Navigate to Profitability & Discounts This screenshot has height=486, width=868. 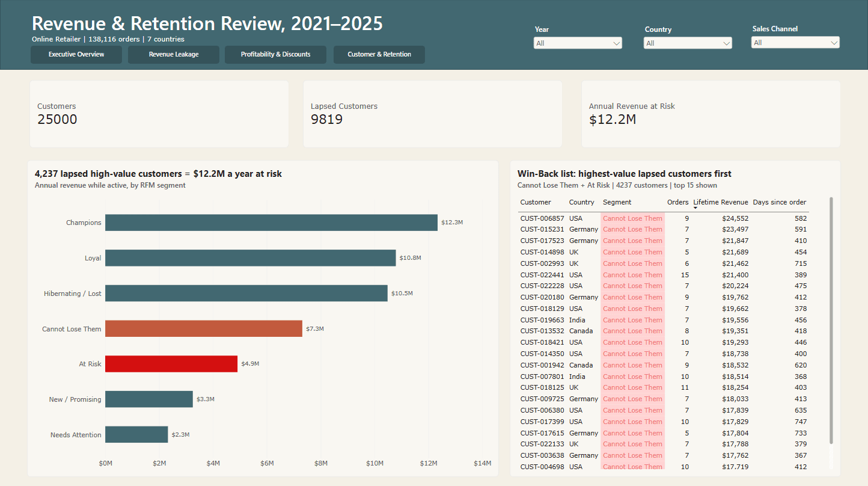pyautogui.click(x=275, y=55)
